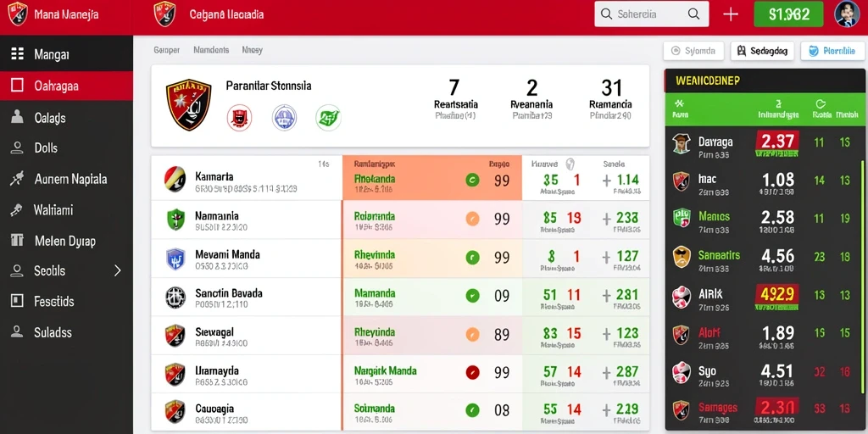Select the grid icon next to Mangar
Screen dimensions: 868x434
(x=18, y=53)
